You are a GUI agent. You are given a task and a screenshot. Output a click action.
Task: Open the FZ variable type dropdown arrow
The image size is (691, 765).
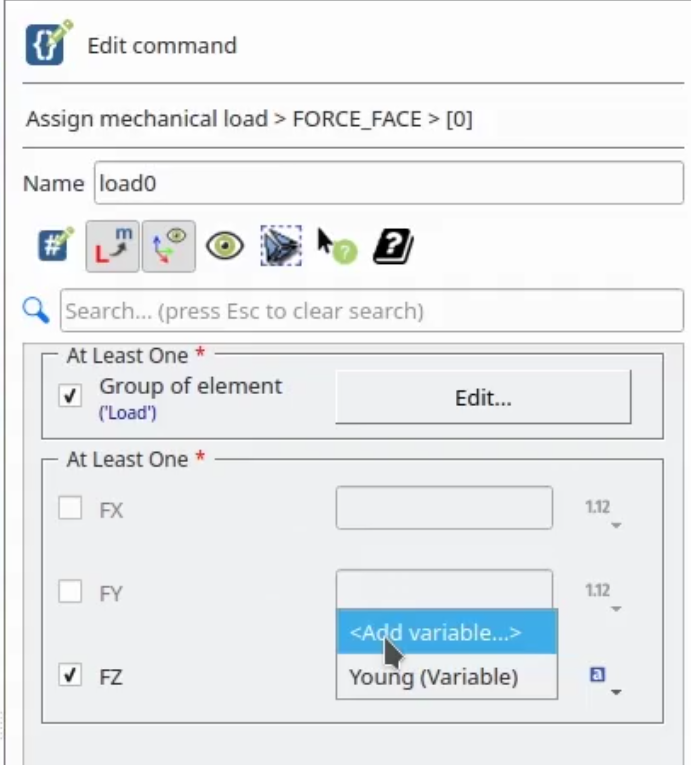tap(616, 692)
